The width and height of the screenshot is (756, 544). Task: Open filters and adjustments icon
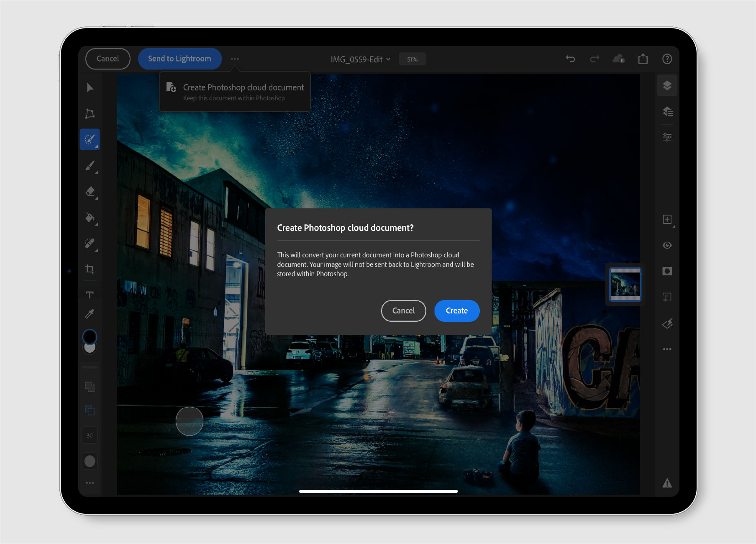[x=667, y=323]
